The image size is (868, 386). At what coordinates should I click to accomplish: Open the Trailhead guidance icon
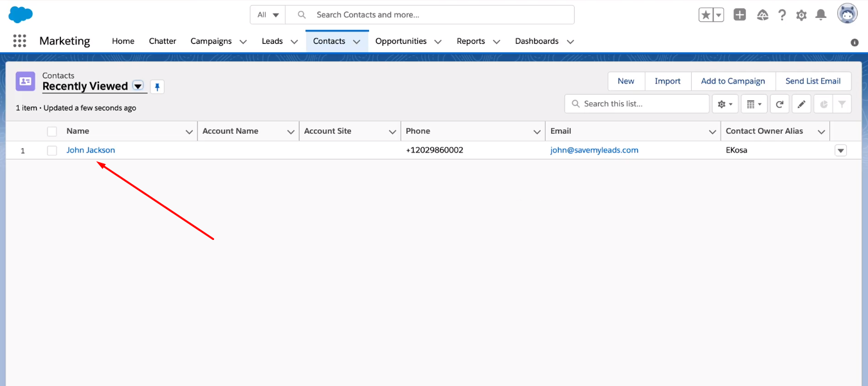tap(763, 15)
